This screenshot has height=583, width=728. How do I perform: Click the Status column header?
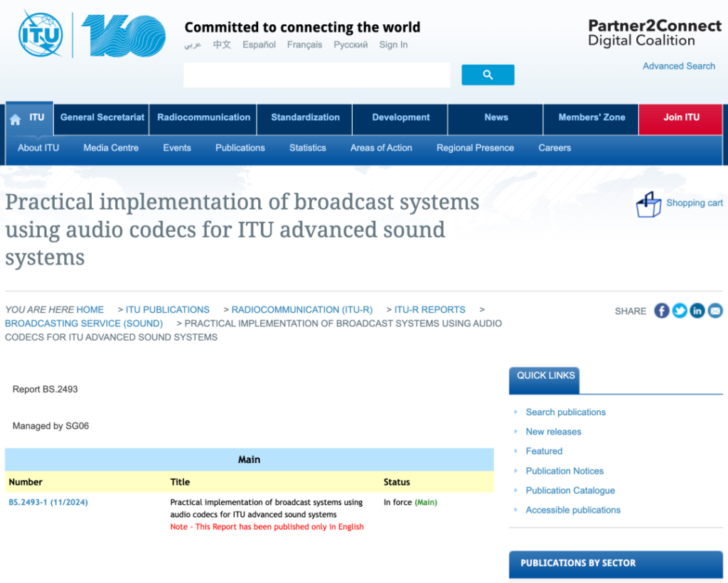point(397,482)
